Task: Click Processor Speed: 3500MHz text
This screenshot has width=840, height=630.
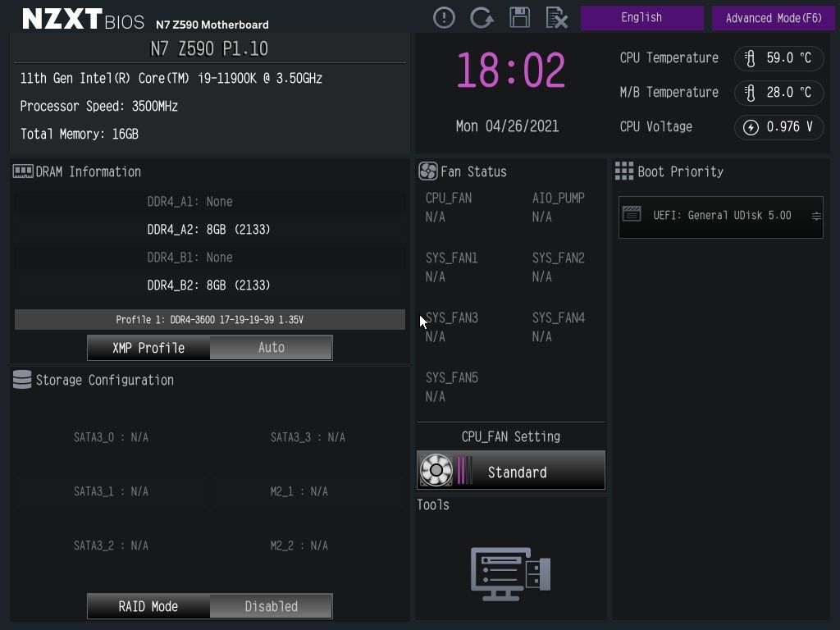Action: (99, 106)
